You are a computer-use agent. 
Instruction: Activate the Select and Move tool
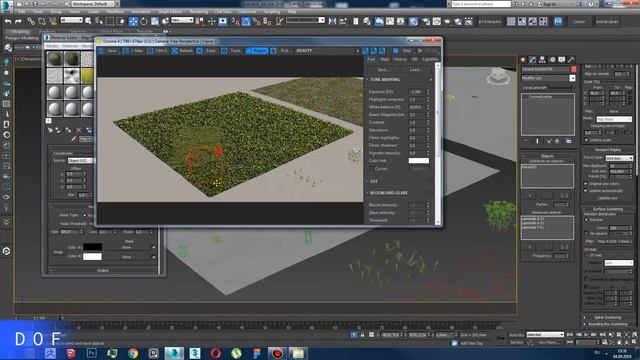click(133, 21)
